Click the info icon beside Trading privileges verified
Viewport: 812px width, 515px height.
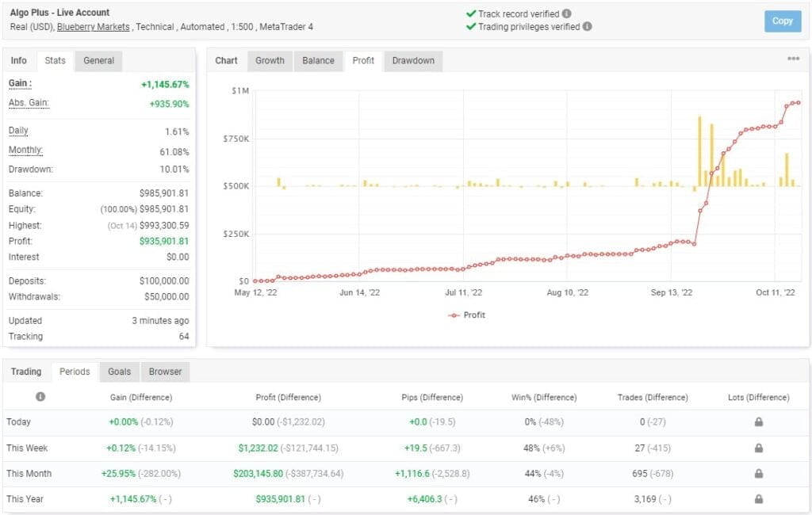(x=588, y=26)
